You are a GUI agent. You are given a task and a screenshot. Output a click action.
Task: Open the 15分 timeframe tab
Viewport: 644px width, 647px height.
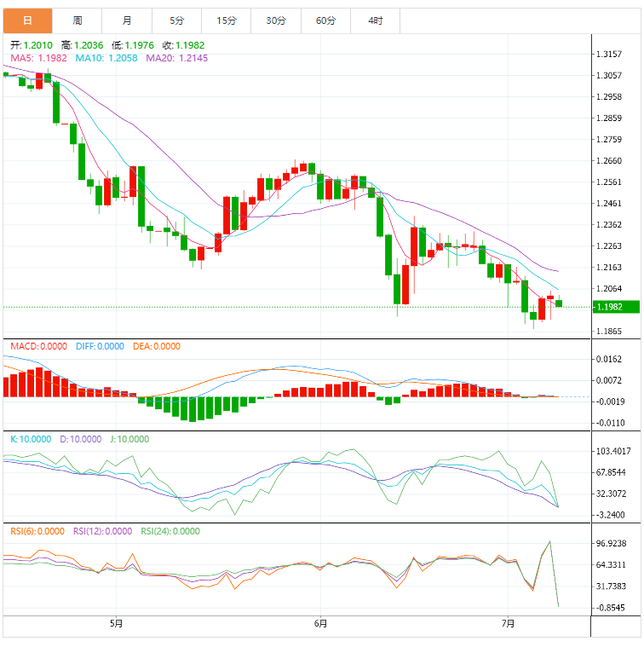pos(227,20)
